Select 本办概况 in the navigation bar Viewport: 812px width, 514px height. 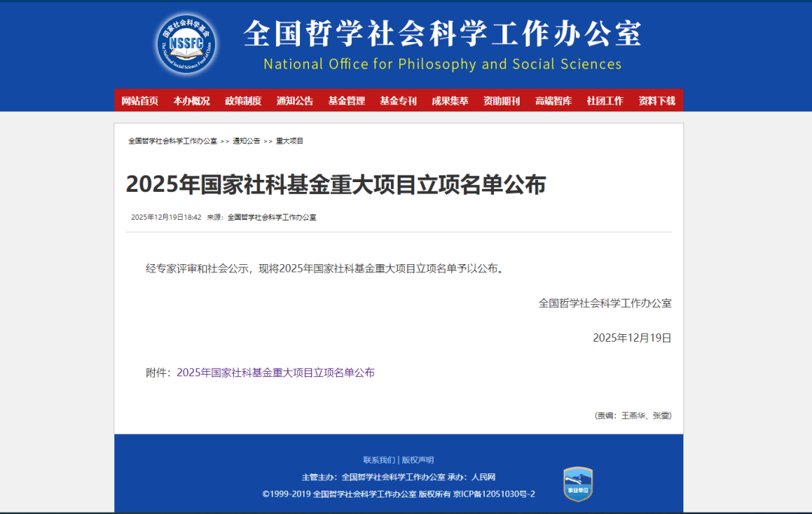[x=192, y=101]
